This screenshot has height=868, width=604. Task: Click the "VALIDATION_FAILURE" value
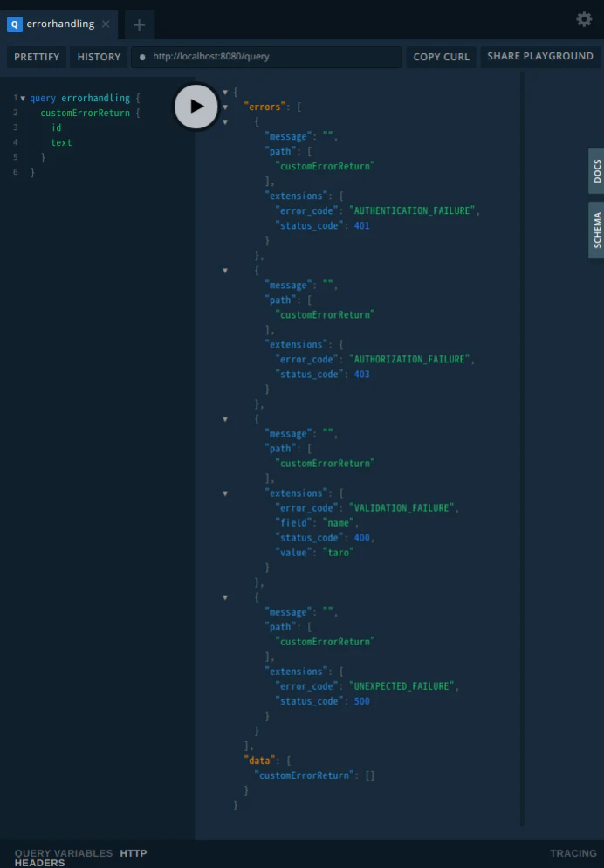click(402, 508)
